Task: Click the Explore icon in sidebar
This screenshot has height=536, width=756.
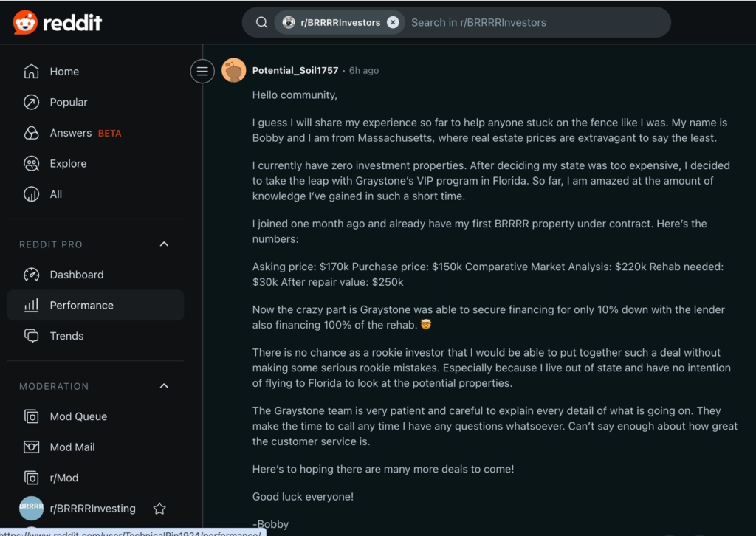Action: click(x=31, y=164)
